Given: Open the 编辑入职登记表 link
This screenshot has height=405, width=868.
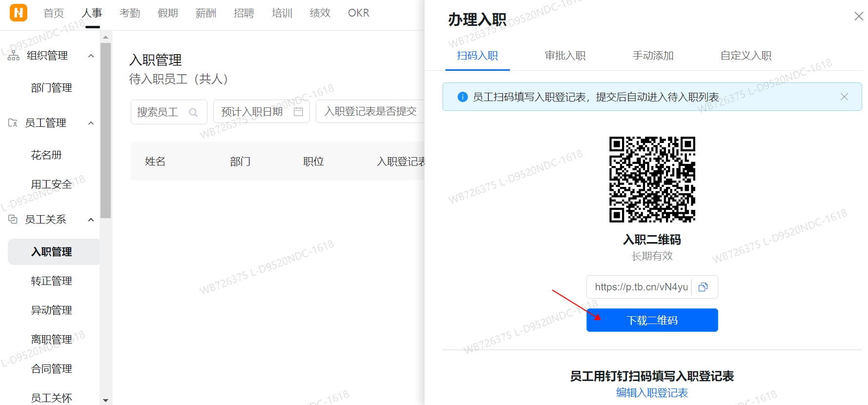Looking at the screenshot, I should tap(652, 393).
